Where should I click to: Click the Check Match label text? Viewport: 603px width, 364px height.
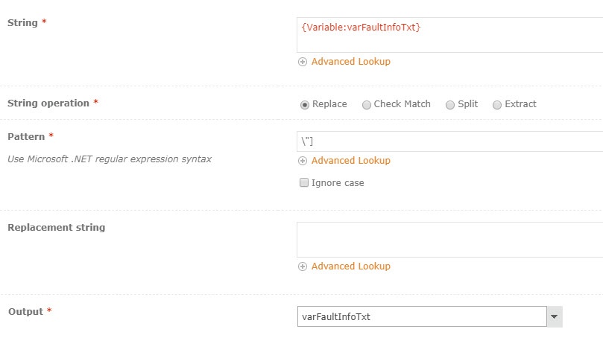(402, 104)
